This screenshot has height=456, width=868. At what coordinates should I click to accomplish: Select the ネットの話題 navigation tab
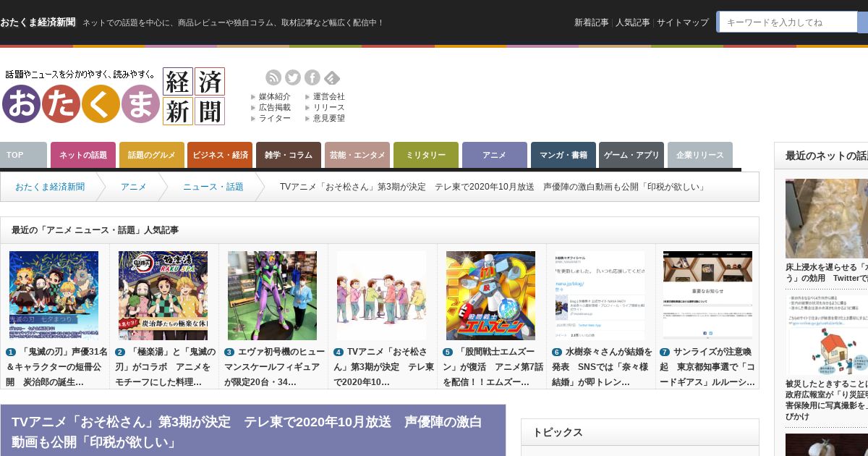click(x=83, y=155)
